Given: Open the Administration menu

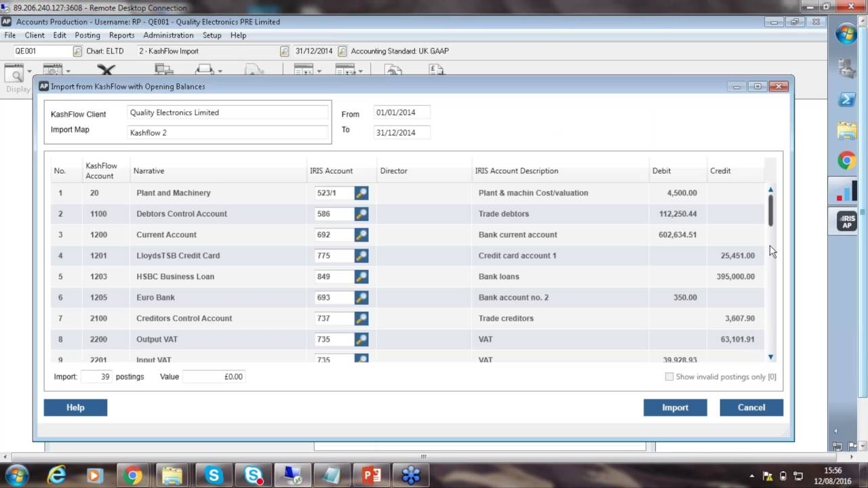Looking at the screenshot, I should click(x=168, y=35).
